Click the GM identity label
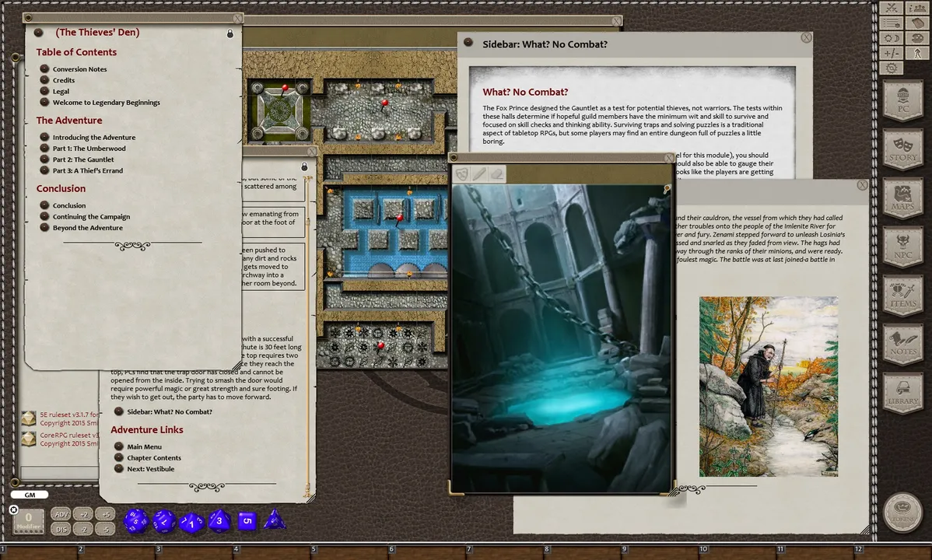 point(29,495)
